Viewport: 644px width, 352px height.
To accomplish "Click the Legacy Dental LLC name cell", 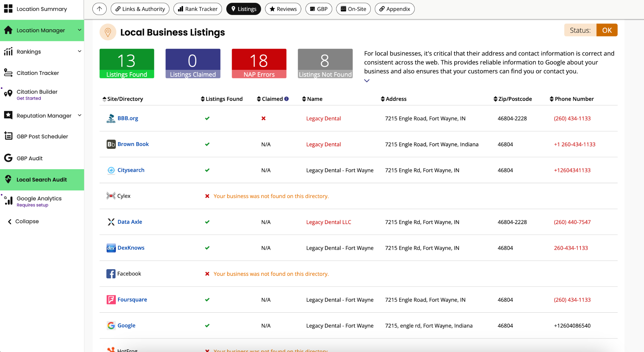I will [329, 222].
